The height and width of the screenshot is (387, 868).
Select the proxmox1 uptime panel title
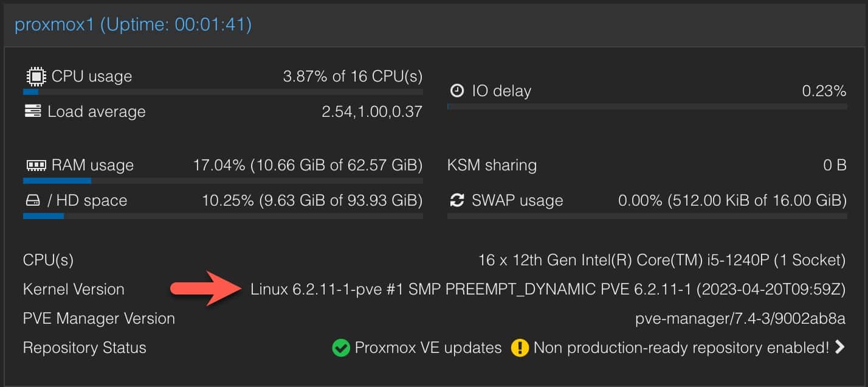(x=133, y=25)
